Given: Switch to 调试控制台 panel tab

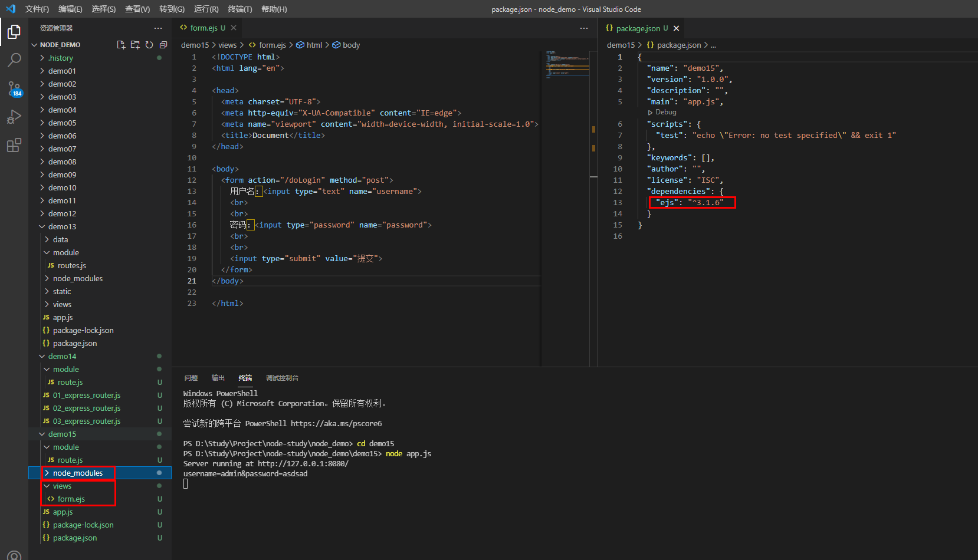Looking at the screenshot, I should (x=282, y=378).
